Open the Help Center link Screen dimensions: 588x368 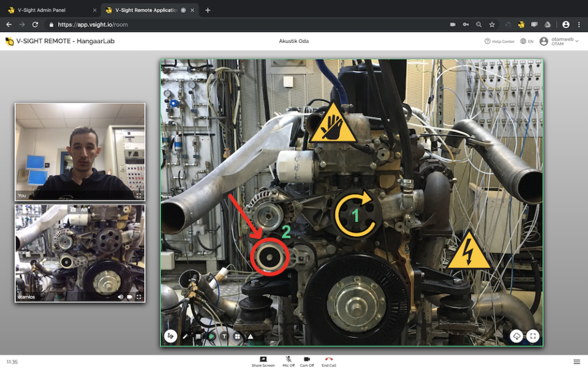[x=500, y=41]
